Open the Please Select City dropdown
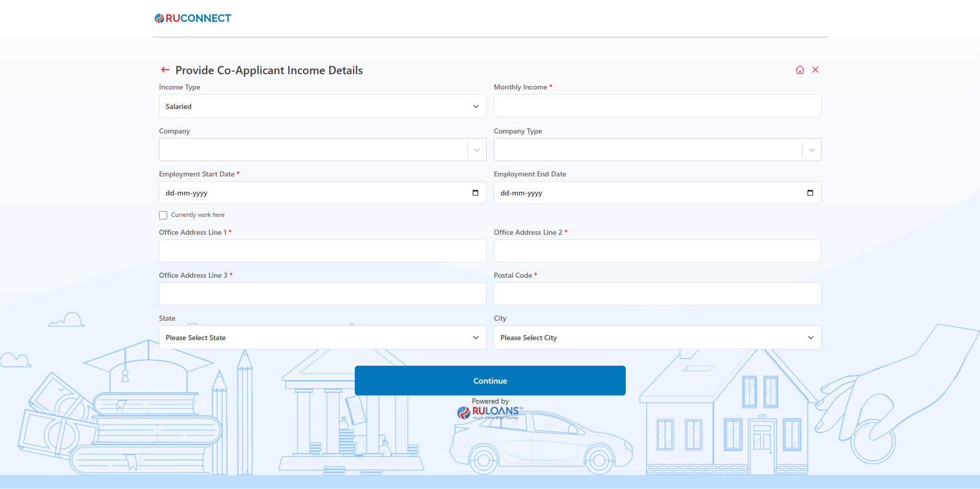The height and width of the screenshot is (489, 980). (x=657, y=338)
